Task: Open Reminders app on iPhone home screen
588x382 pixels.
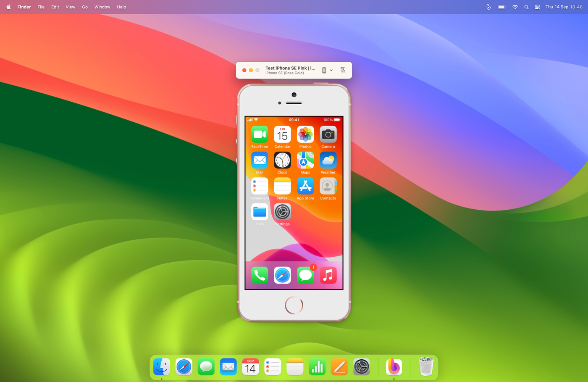Action: point(260,186)
